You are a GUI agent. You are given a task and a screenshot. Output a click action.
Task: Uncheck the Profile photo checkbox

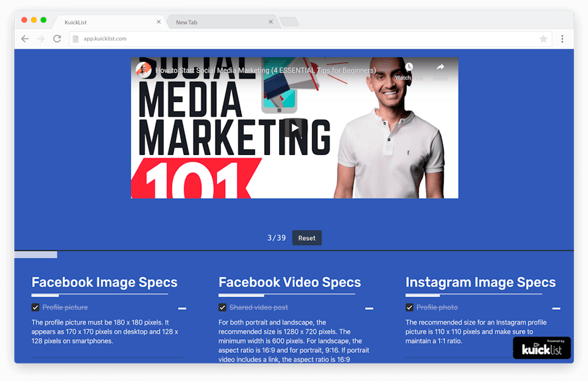(409, 308)
